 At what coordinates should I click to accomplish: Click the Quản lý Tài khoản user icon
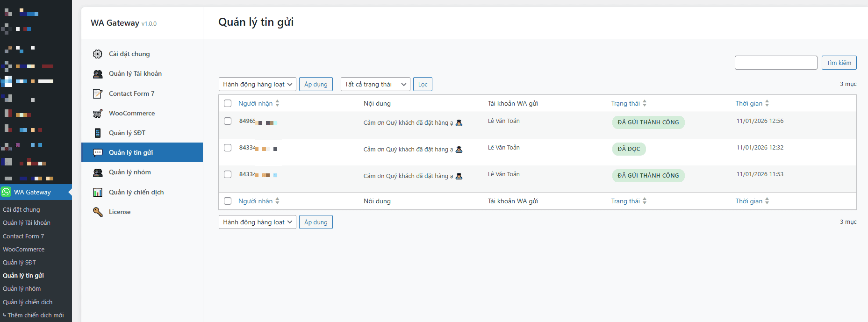point(97,74)
